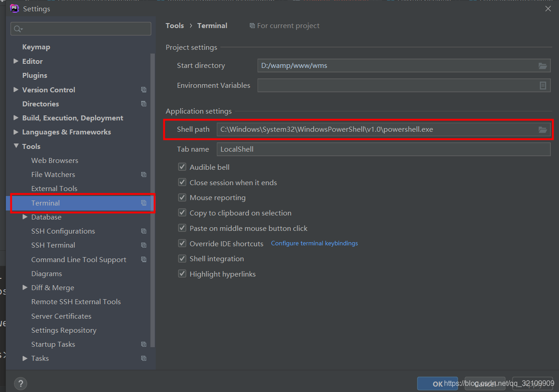Image resolution: width=559 pixels, height=392 pixels.
Task: Click project-level icon next to Directories
Action: 143,104
